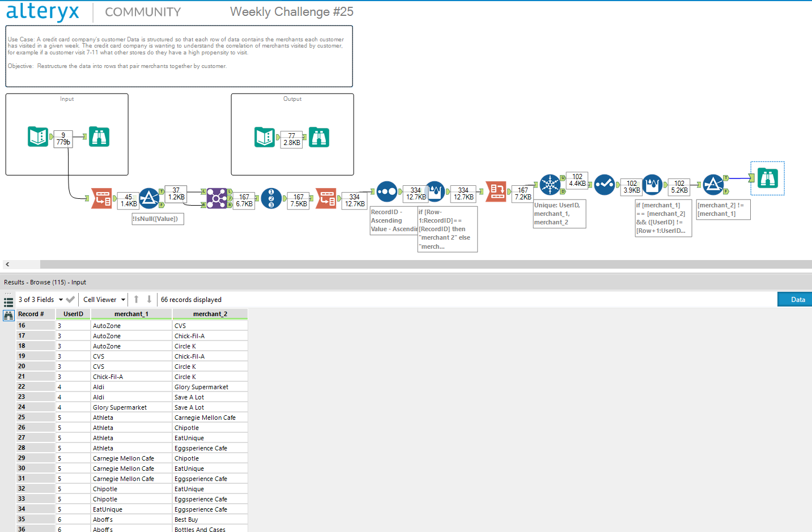Click the first orange Transpose tool
812x532 pixels.
coord(102,198)
